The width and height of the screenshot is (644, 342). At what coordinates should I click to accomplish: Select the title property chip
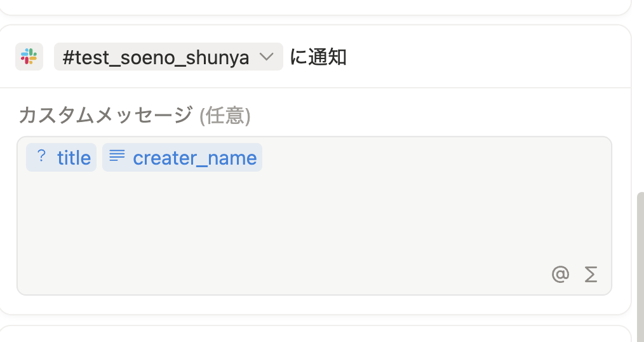point(62,157)
